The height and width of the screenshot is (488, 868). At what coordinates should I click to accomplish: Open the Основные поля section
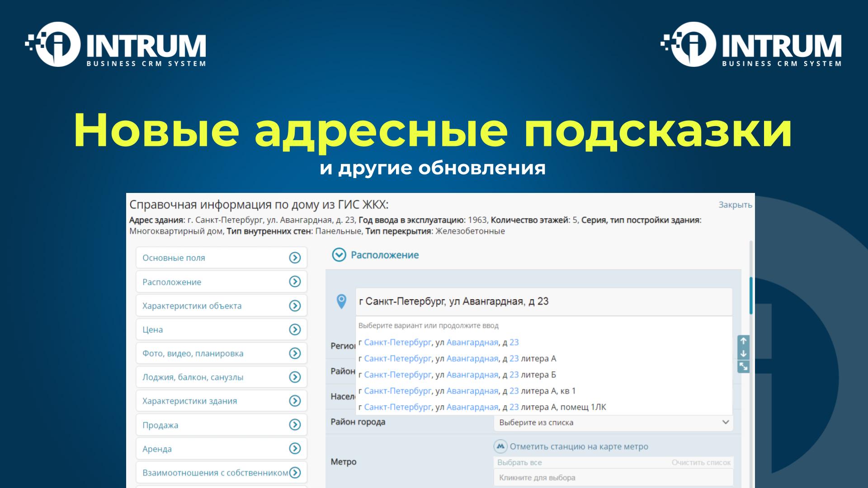tap(222, 258)
